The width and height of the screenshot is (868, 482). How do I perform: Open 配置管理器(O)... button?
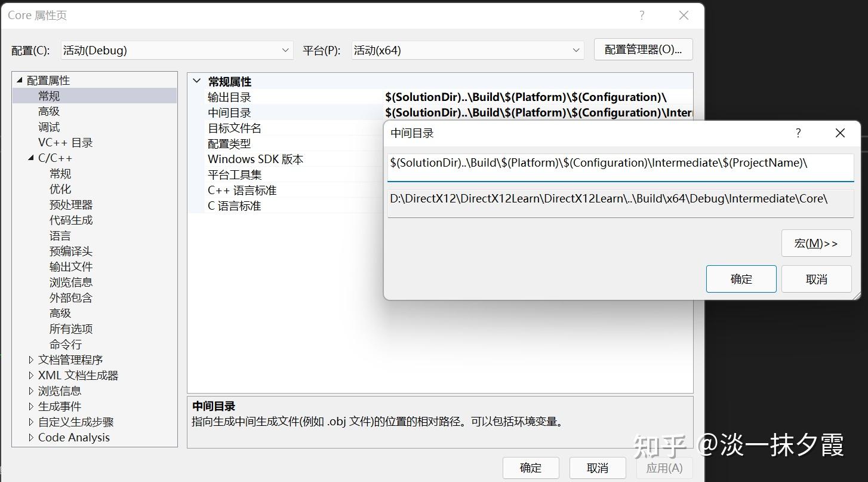(643, 50)
